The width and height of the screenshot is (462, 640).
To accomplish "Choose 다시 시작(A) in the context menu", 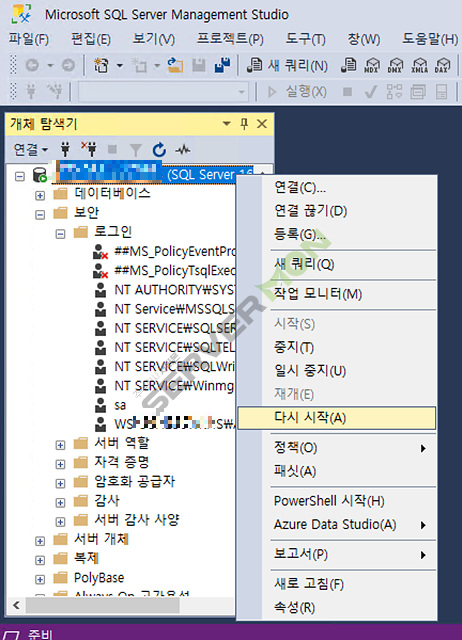I will [x=337, y=418].
